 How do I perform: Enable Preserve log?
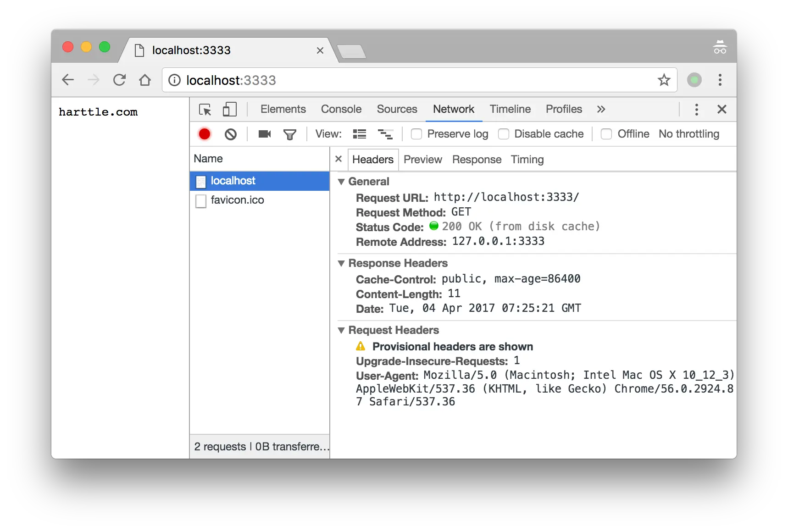[x=416, y=134]
